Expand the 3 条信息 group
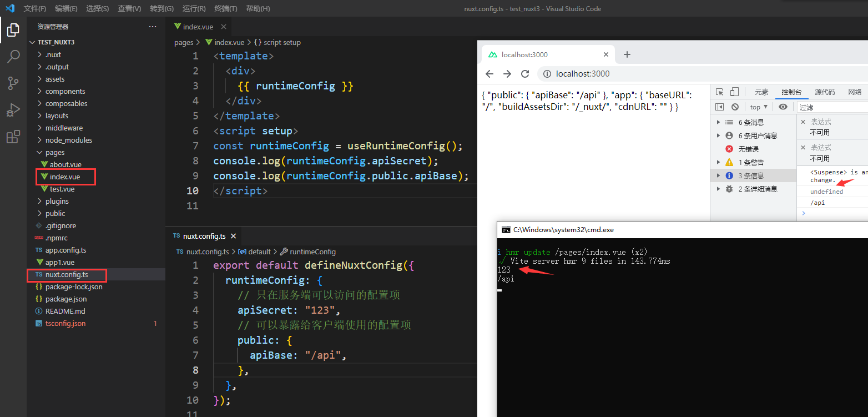868x417 pixels. pos(718,175)
